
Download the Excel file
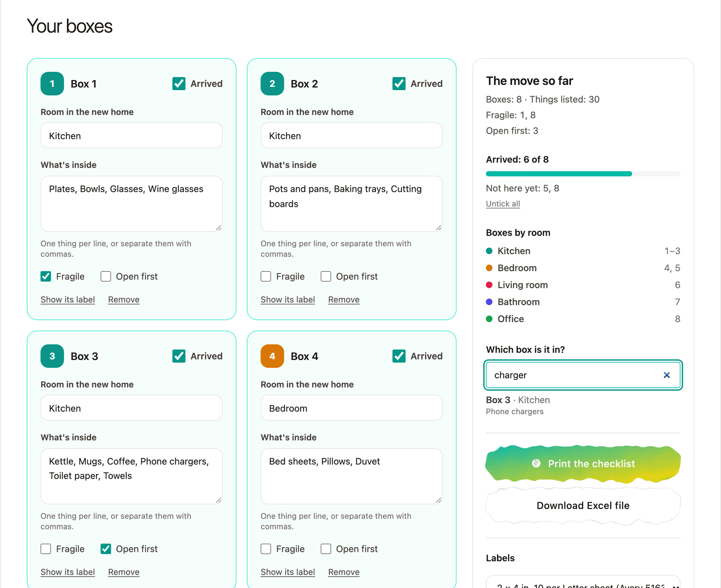[583, 506]
